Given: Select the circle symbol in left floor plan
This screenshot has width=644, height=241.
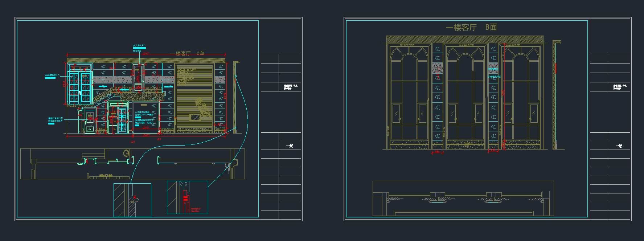Looking at the screenshot, I should tap(126, 153).
